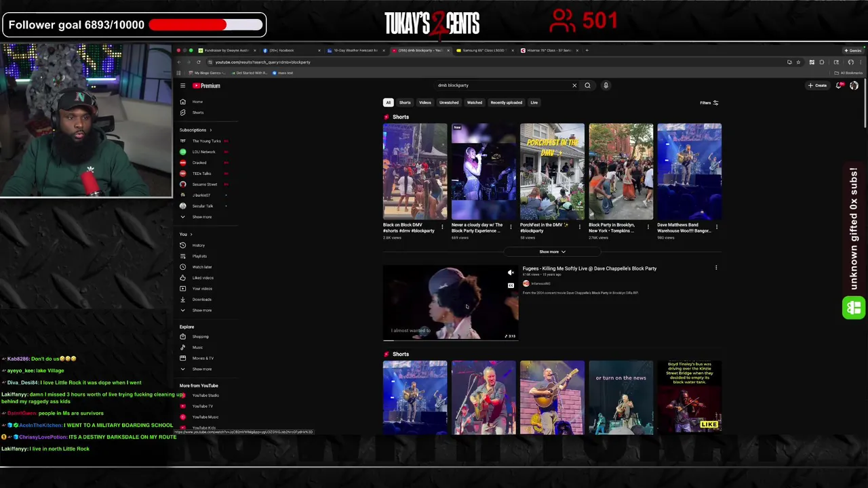Viewport: 868px width, 488px height.
Task: Open the Subscriptions section chevron
Action: 210,130
